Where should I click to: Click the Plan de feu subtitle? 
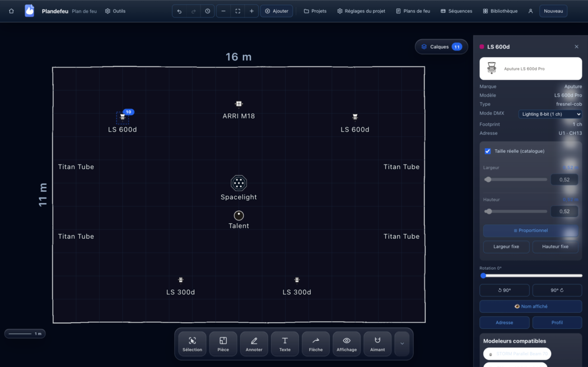click(85, 11)
